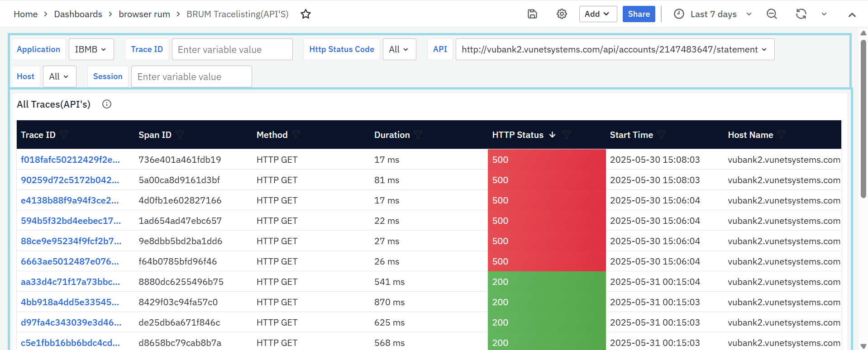Expand the Http Status Code dropdown
The height and width of the screenshot is (350, 868).
(399, 49)
